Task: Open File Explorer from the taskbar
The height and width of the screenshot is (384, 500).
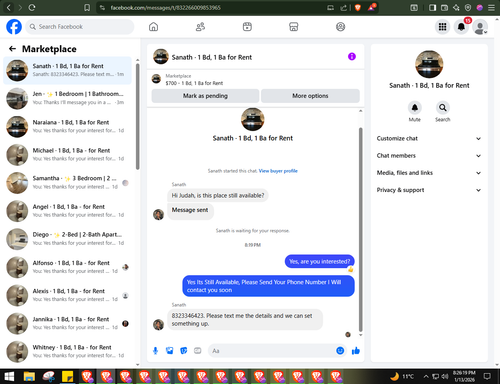Action: 29,376
